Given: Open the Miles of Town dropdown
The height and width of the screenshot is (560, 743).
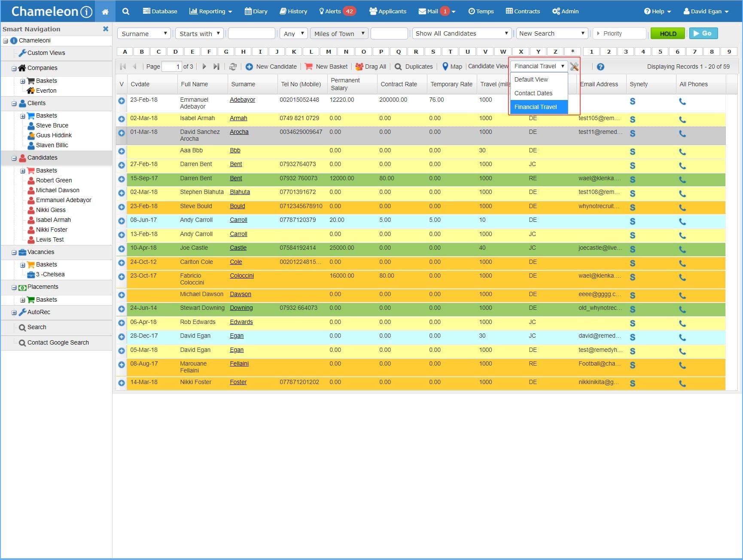Looking at the screenshot, I should 339,33.
